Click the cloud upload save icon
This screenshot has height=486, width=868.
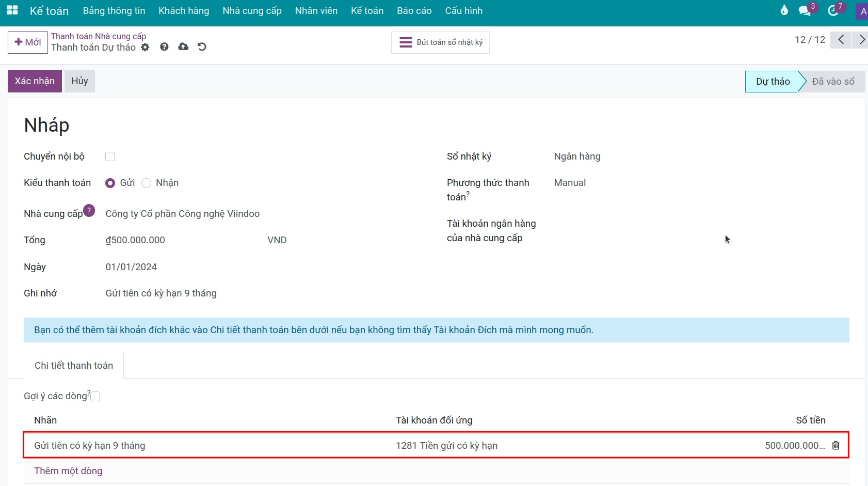pos(183,47)
